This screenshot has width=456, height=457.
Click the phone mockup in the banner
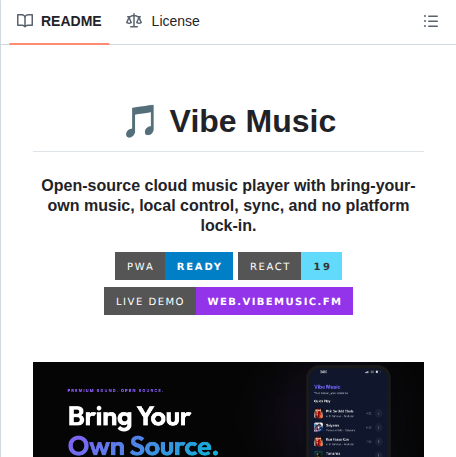[349, 411]
